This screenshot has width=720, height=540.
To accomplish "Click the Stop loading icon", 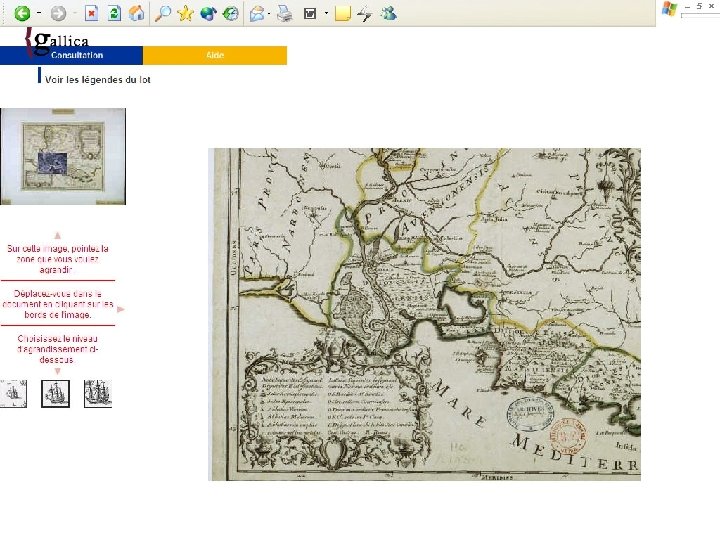I will [91, 14].
